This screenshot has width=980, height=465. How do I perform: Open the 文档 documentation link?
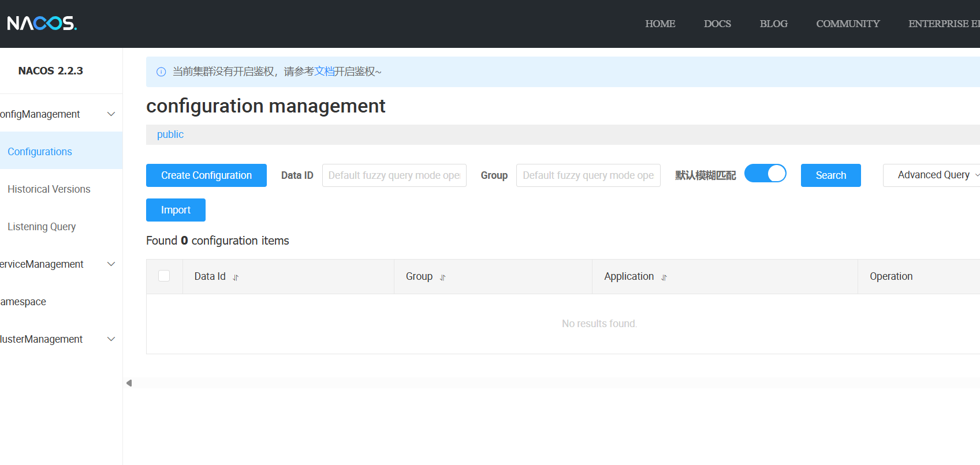[325, 72]
